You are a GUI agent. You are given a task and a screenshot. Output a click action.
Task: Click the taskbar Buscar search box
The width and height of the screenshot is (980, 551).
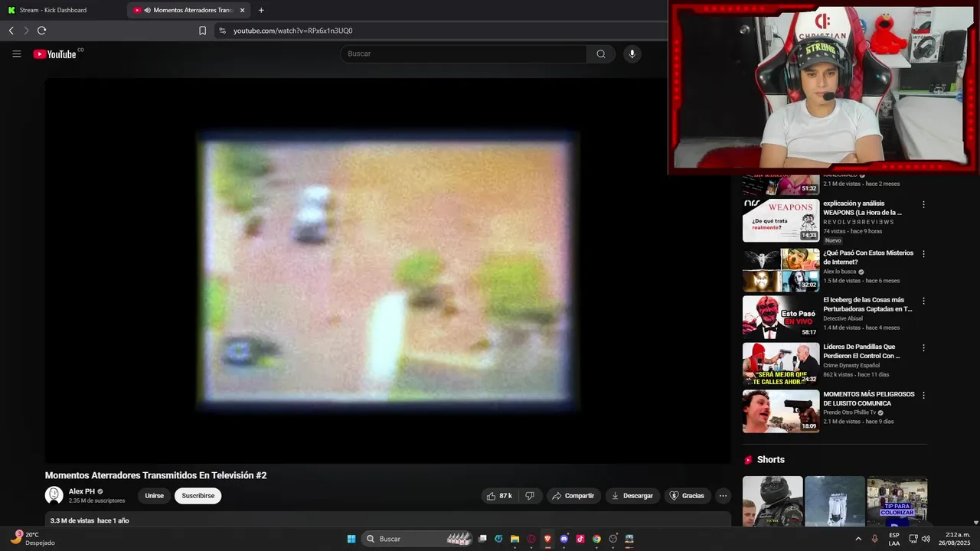coord(418,539)
